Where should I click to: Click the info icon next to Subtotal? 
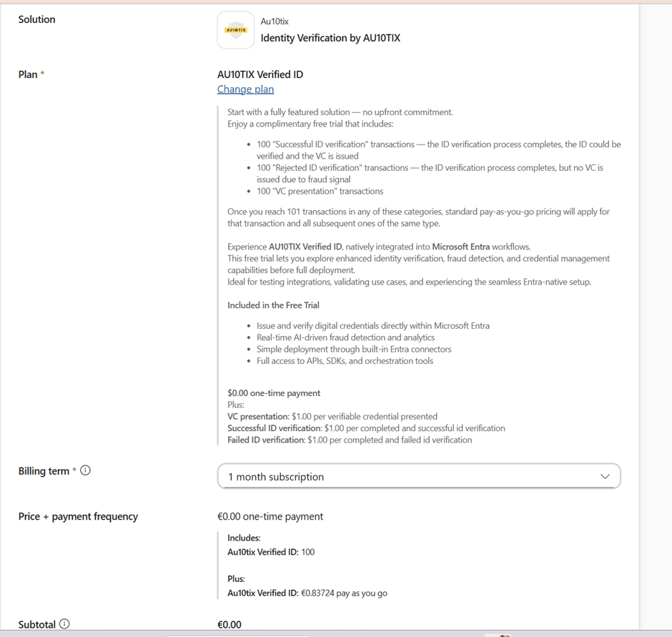pos(64,624)
